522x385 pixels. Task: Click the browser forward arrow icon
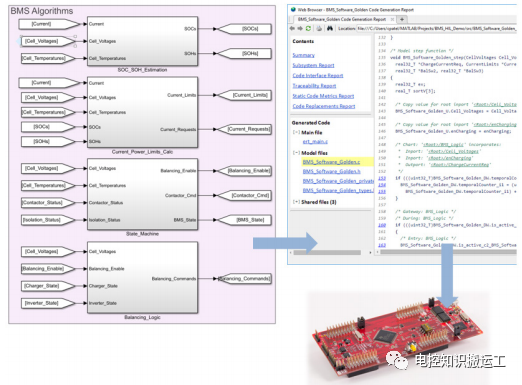point(300,28)
